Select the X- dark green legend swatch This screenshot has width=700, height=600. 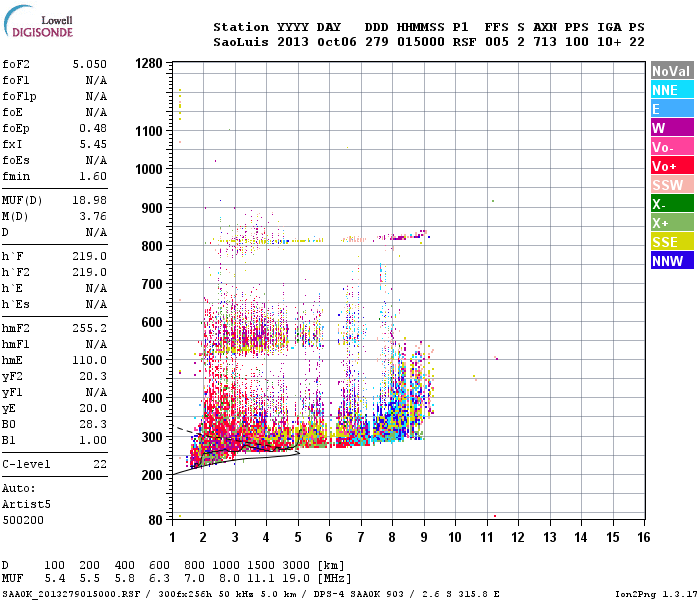672,204
